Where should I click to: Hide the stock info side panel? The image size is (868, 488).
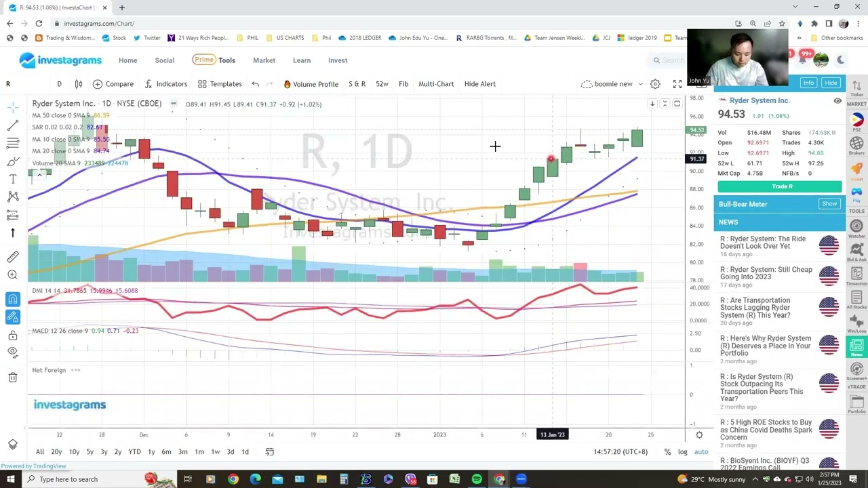point(831,83)
